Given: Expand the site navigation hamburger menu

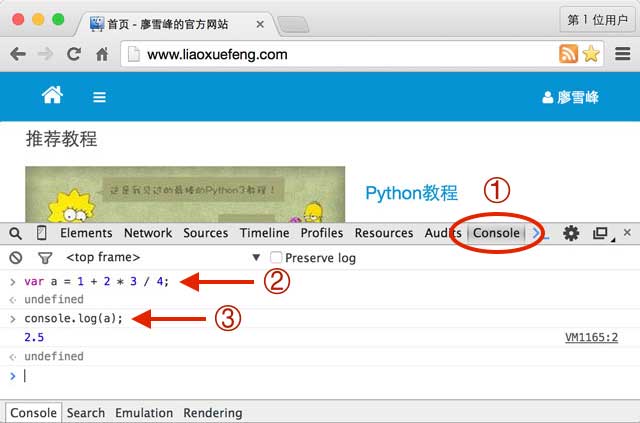Looking at the screenshot, I should 99,97.
